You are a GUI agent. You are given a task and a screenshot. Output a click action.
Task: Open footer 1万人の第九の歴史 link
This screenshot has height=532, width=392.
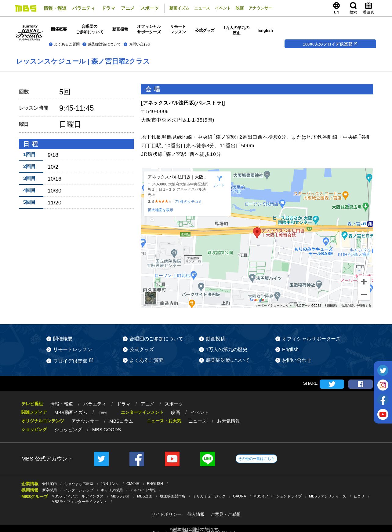[223, 350]
